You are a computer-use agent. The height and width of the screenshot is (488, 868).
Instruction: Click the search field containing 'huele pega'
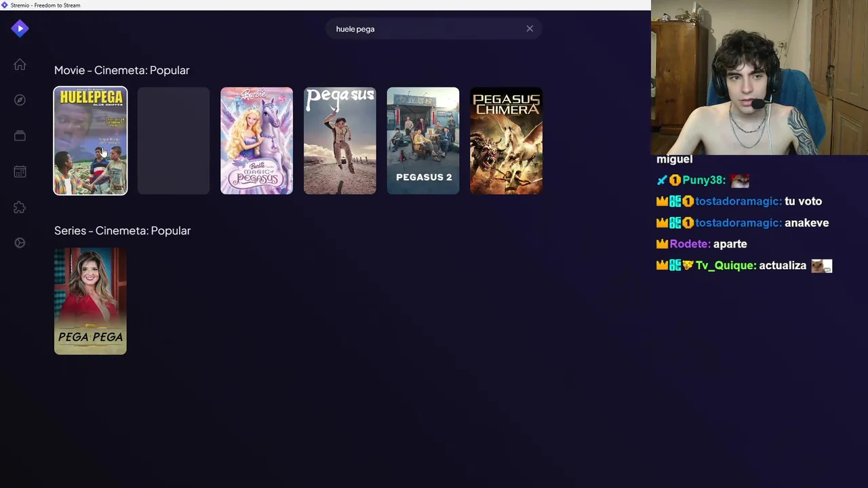point(434,28)
